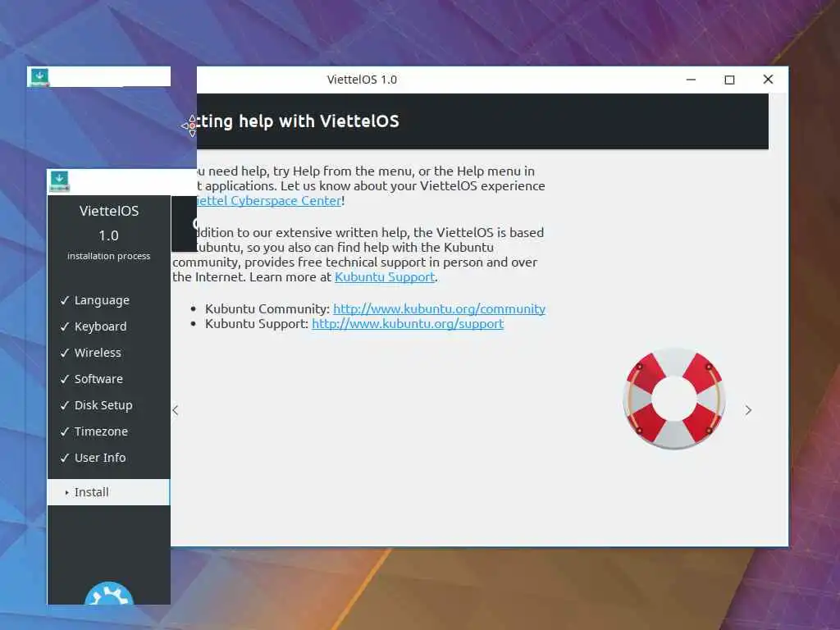Maximize the ViettelOS 1.0 window
Viewport: 840px width, 630px height.
pyautogui.click(x=729, y=80)
